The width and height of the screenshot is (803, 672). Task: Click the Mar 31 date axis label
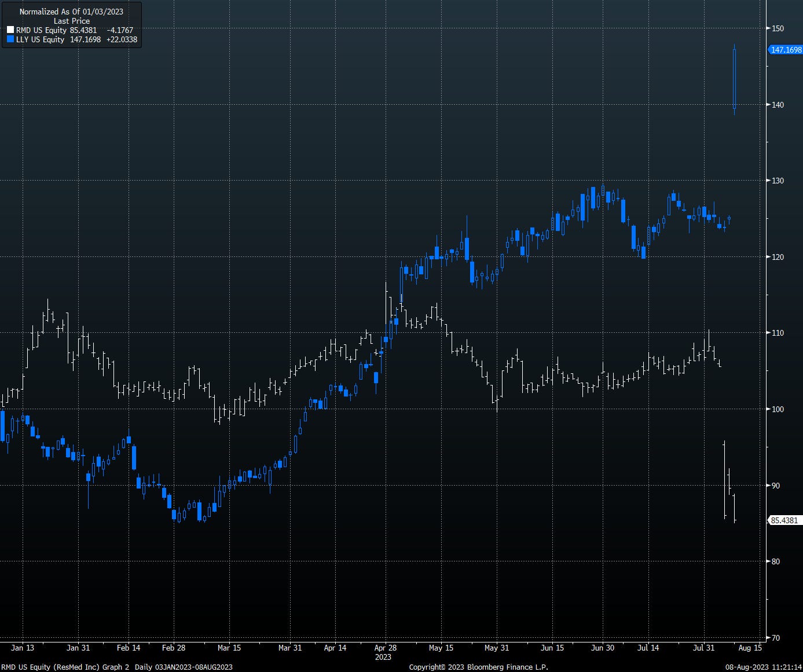tap(290, 648)
